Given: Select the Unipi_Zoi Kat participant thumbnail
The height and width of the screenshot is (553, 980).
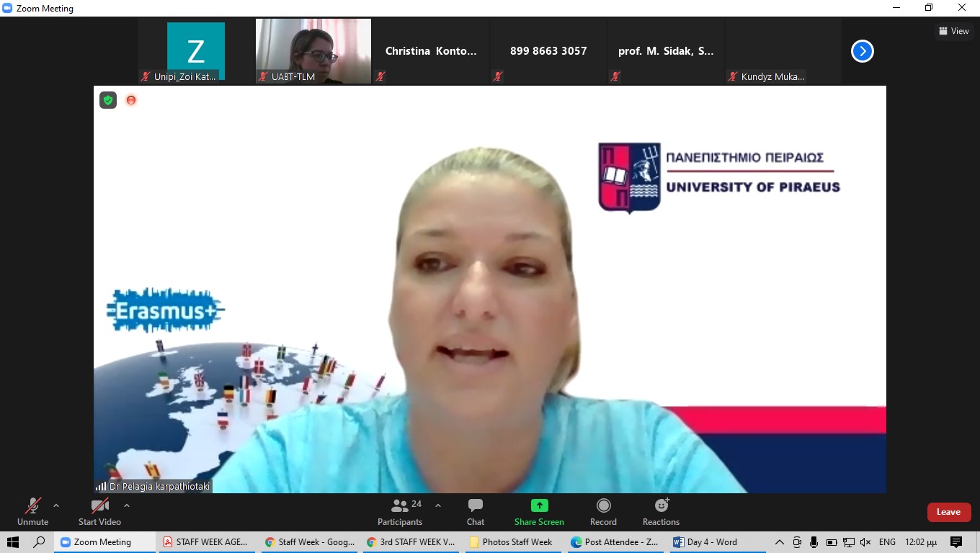Looking at the screenshot, I should (196, 51).
